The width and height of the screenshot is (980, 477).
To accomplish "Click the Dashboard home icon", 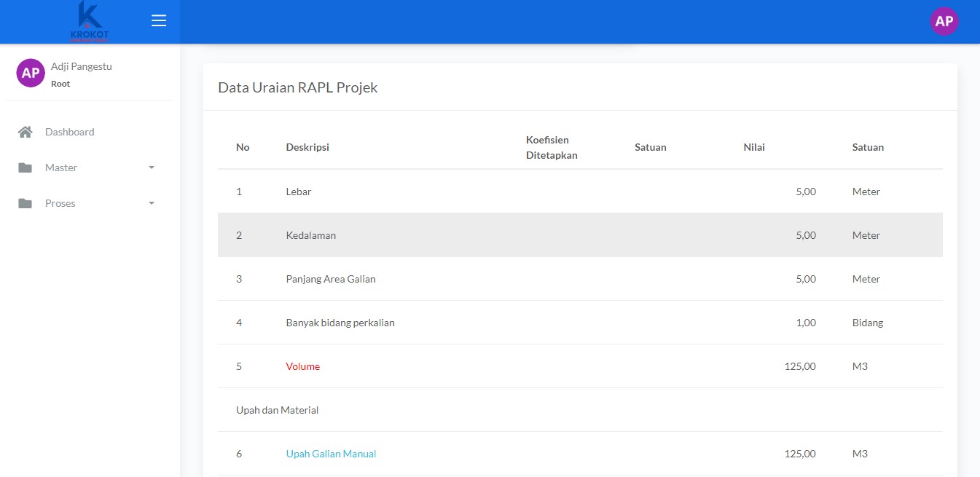I will (x=26, y=132).
